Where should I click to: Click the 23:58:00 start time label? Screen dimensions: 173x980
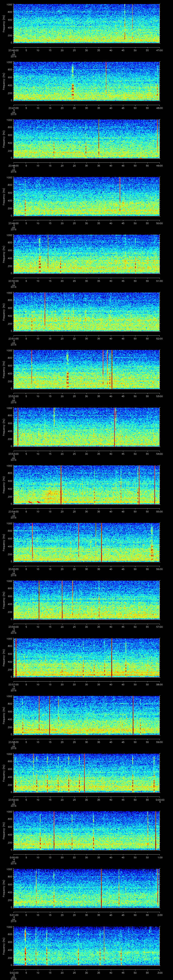(14, 742)
